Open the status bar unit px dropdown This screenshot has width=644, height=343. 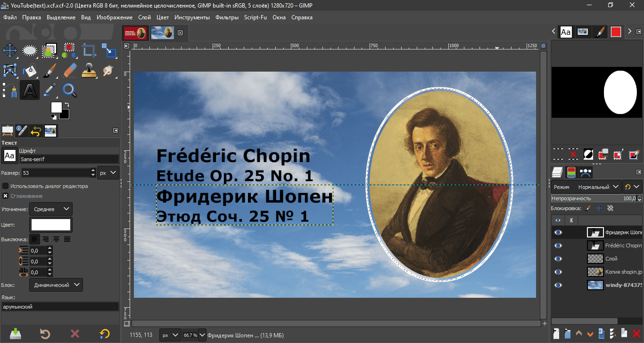pos(170,335)
